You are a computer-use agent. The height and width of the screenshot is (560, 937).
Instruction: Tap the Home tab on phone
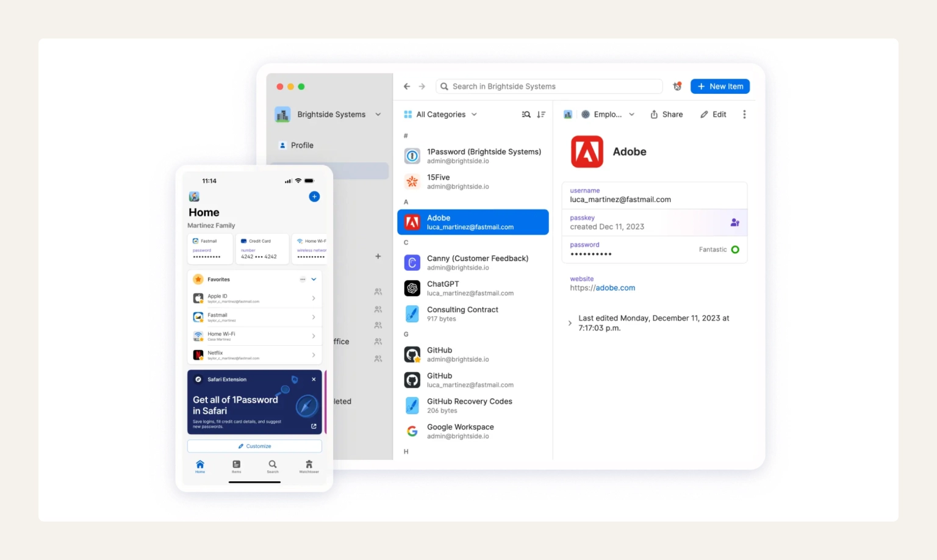point(200,467)
